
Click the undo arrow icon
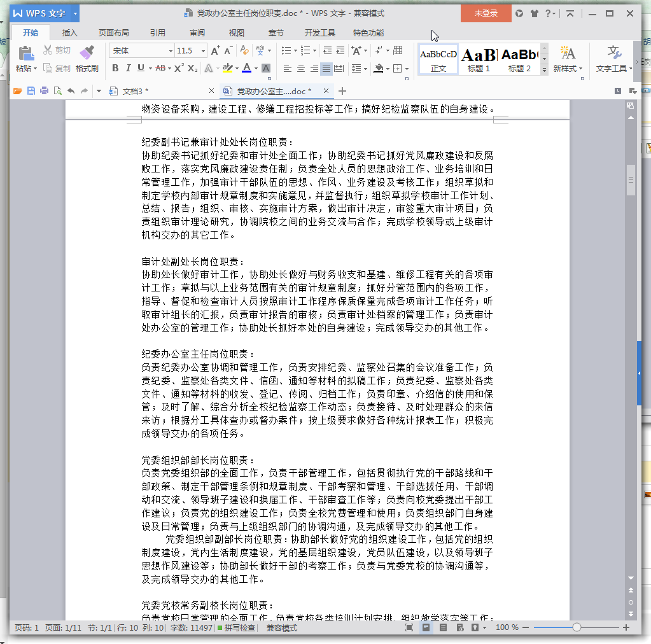pyautogui.click(x=71, y=91)
